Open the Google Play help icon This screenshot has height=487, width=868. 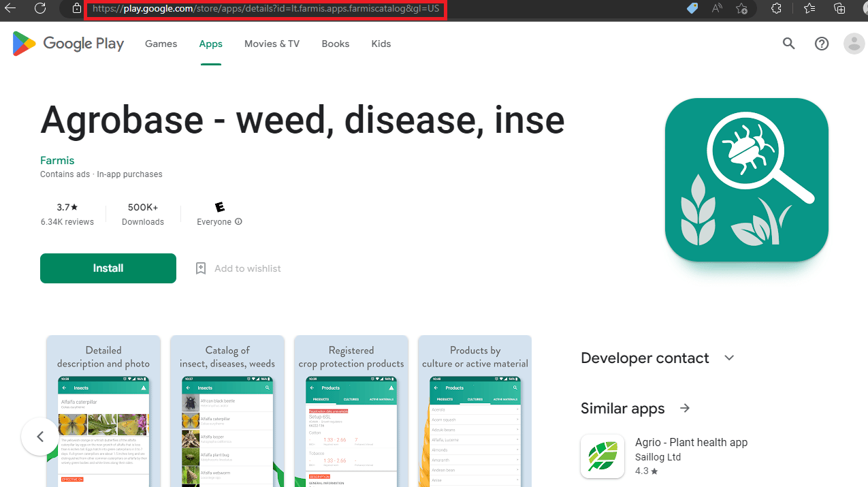click(822, 44)
